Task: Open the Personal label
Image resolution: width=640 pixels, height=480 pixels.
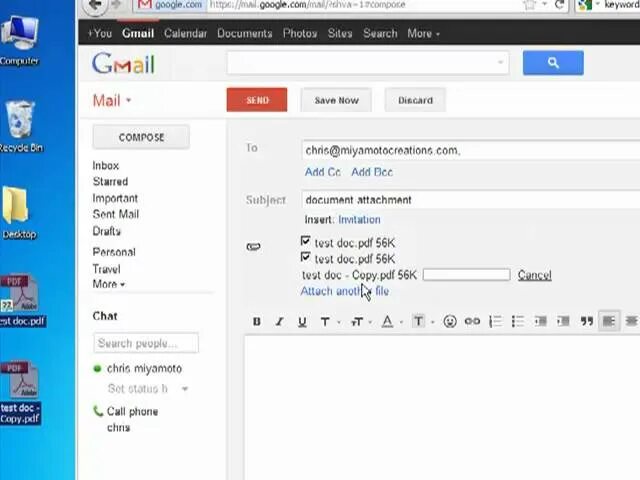Action: [x=114, y=252]
